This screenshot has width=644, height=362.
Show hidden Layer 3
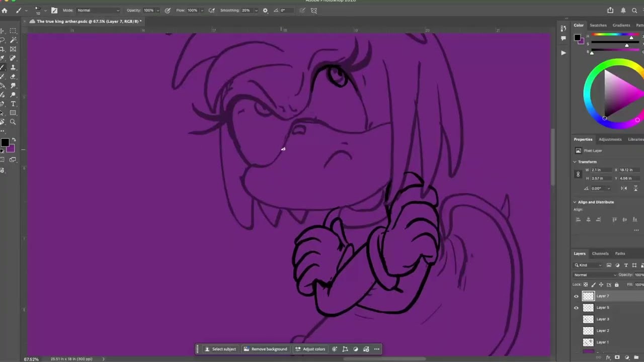pos(576,319)
